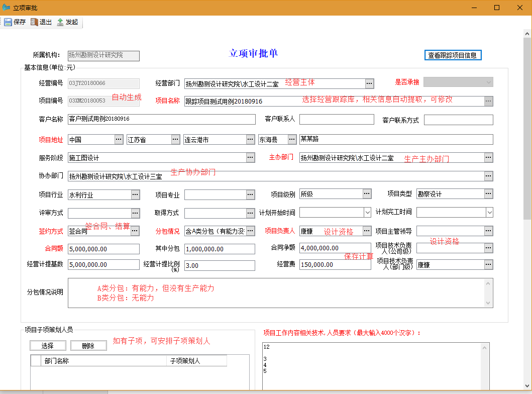
Task: Open browse button for 项目主管领导 field
Action: (x=488, y=231)
